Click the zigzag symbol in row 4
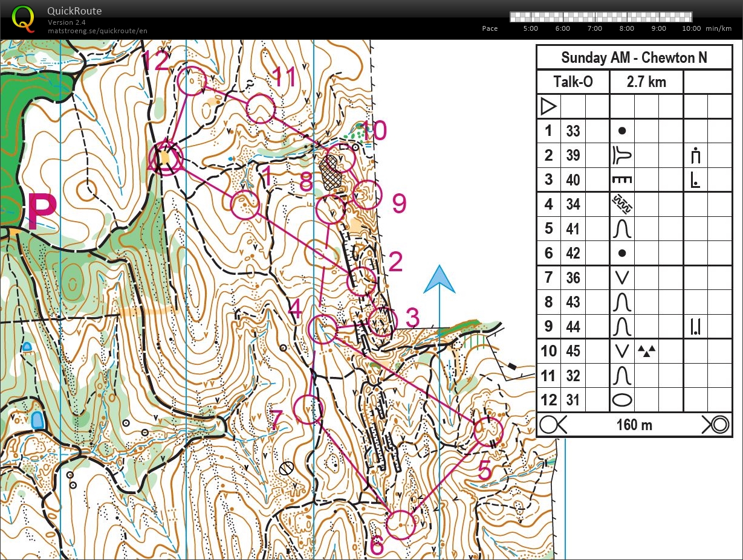This screenshot has width=743, height=560. point(622,205)
